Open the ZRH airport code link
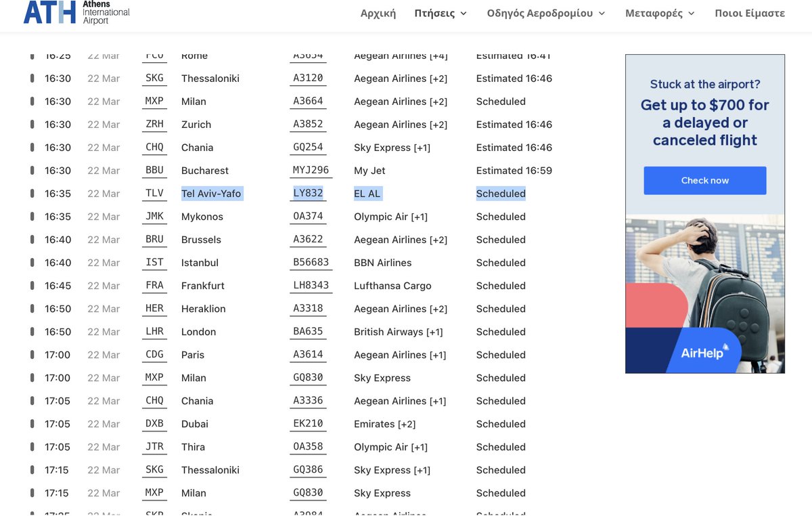812x516 pixels. [154, 125]
